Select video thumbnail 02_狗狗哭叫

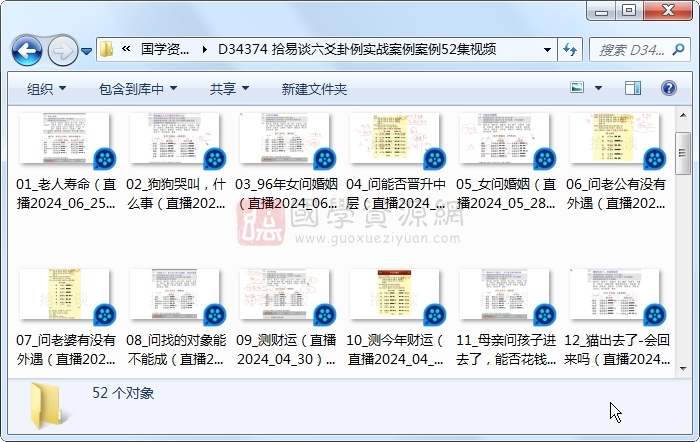click(175, 138)
